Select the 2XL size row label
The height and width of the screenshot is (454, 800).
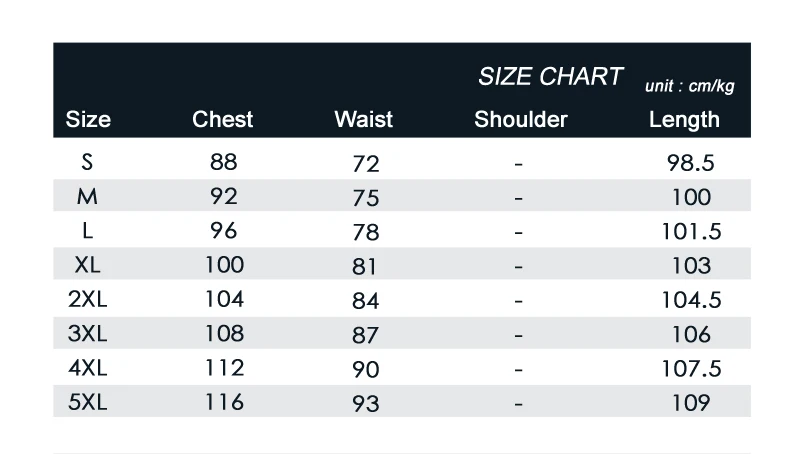click(87, 299)
